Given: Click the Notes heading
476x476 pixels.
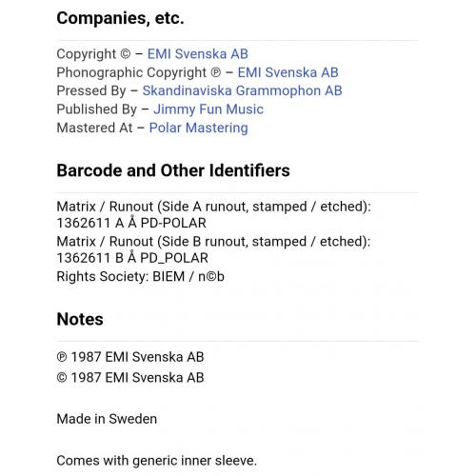Looking at the screenshot, I should [80, 319].
